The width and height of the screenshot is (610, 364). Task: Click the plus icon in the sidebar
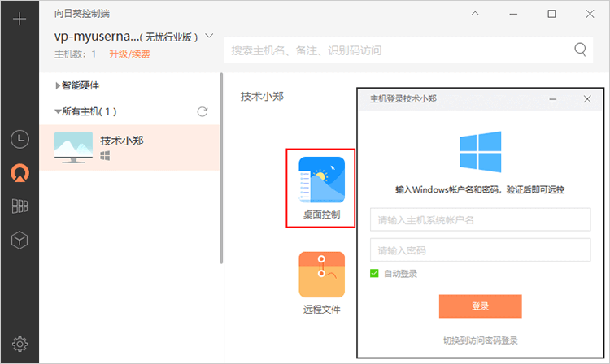point(20,19)
